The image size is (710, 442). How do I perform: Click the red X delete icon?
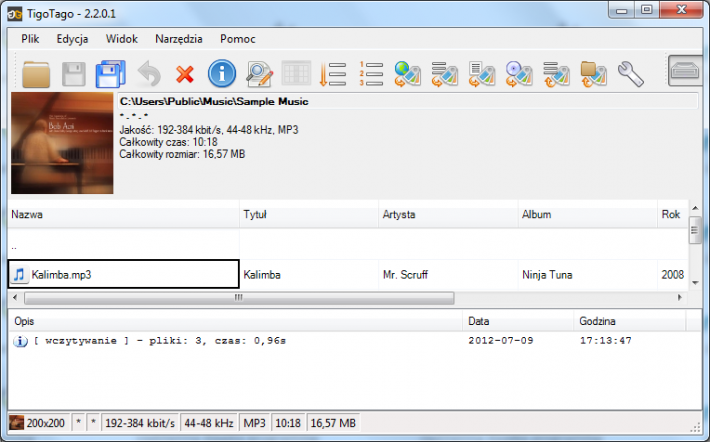coord(185,74)
